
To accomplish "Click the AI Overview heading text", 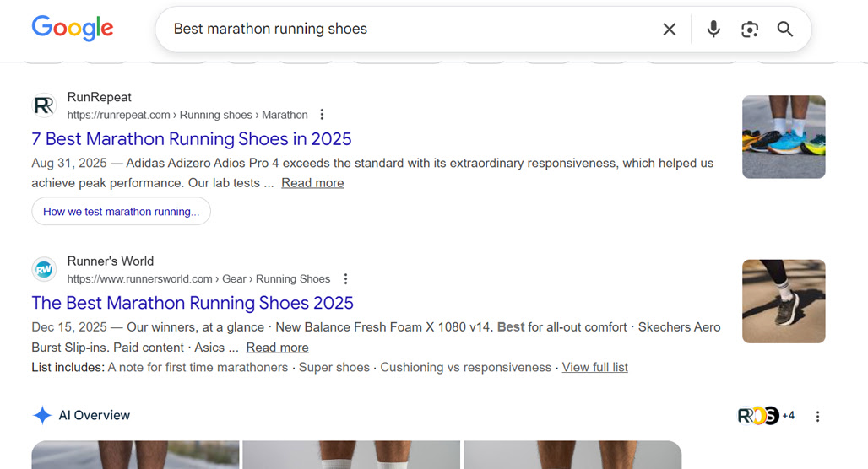I will click(94, 415).
